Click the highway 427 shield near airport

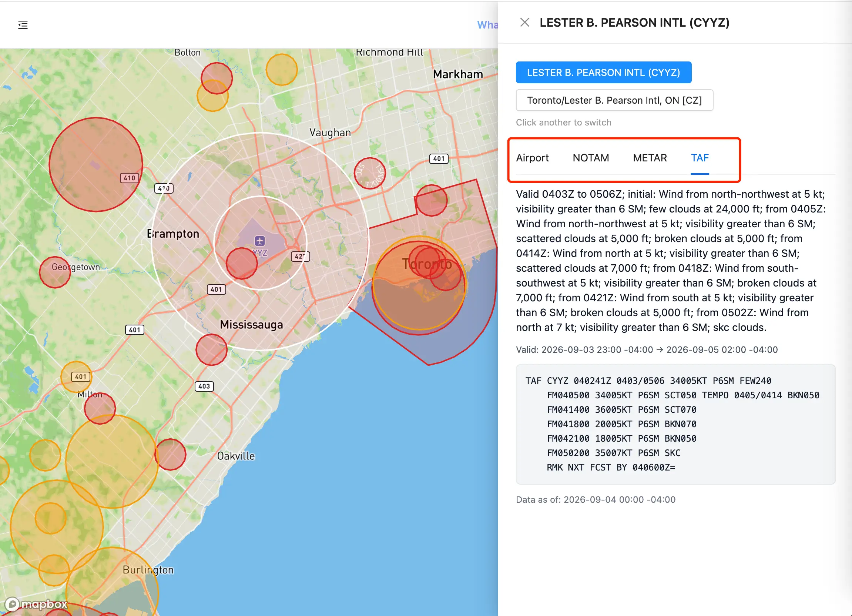pyautogui.click(x=300, y=256)
